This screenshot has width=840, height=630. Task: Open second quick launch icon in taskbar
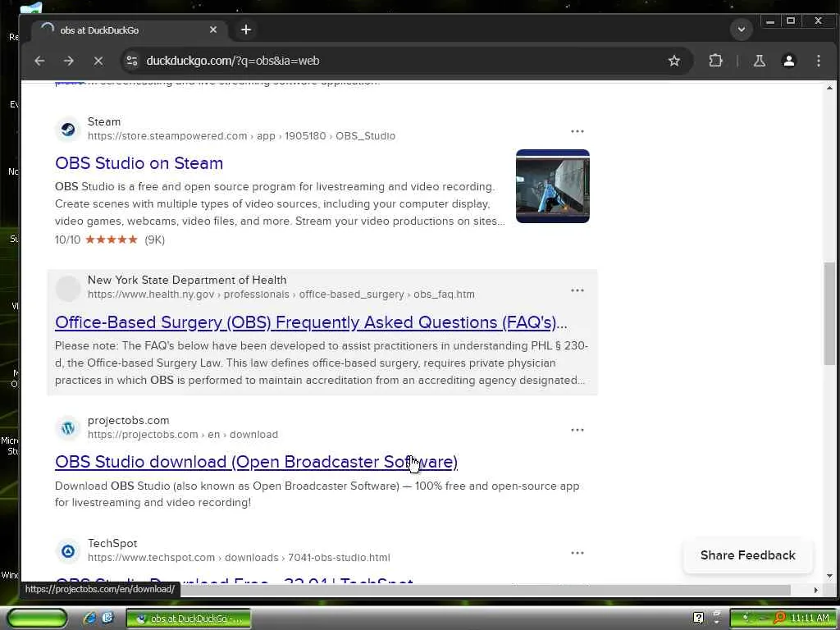pos(107,619)
